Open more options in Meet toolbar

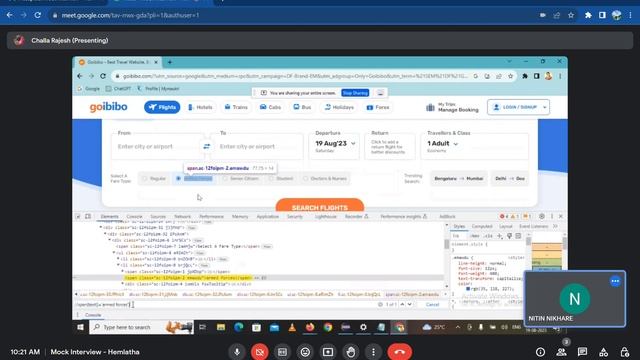pos(373,352)
